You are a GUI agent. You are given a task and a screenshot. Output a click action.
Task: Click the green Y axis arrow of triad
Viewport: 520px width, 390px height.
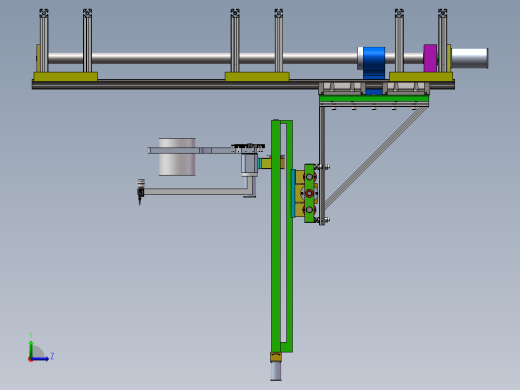[31, 349]
